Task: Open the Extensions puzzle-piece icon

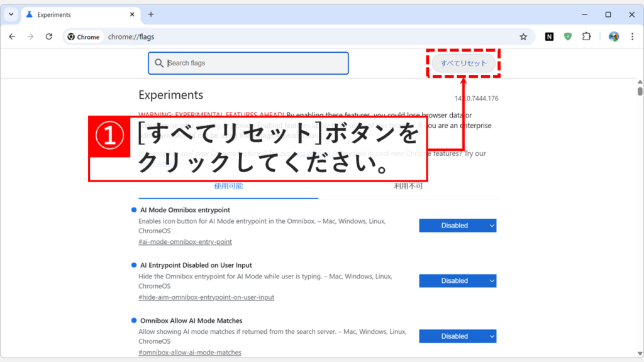Action: (x=586, y=36)
